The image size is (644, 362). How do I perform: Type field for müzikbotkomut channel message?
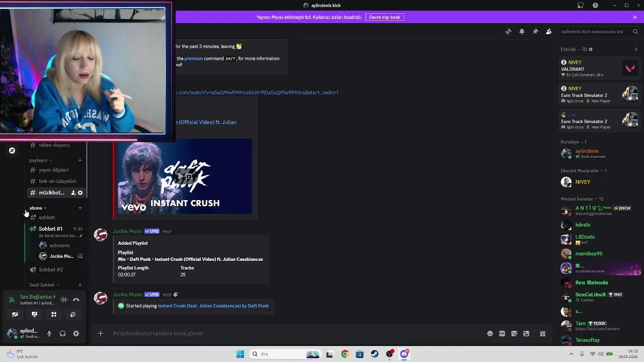pos(297,333)
